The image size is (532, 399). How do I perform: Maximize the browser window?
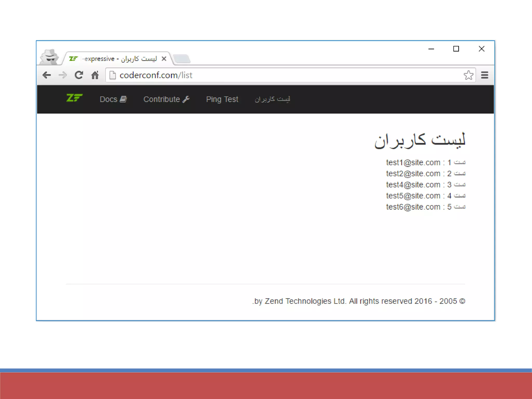(456, 49)
